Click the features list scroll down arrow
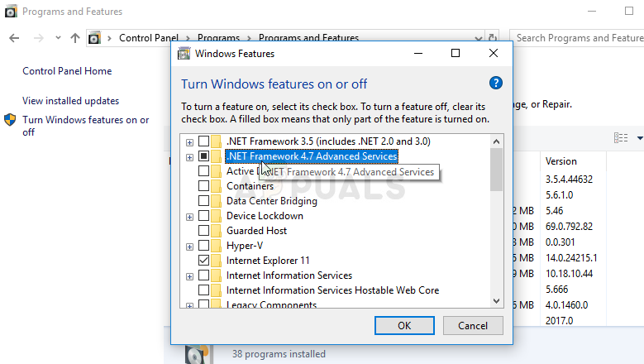 point(496,301)
